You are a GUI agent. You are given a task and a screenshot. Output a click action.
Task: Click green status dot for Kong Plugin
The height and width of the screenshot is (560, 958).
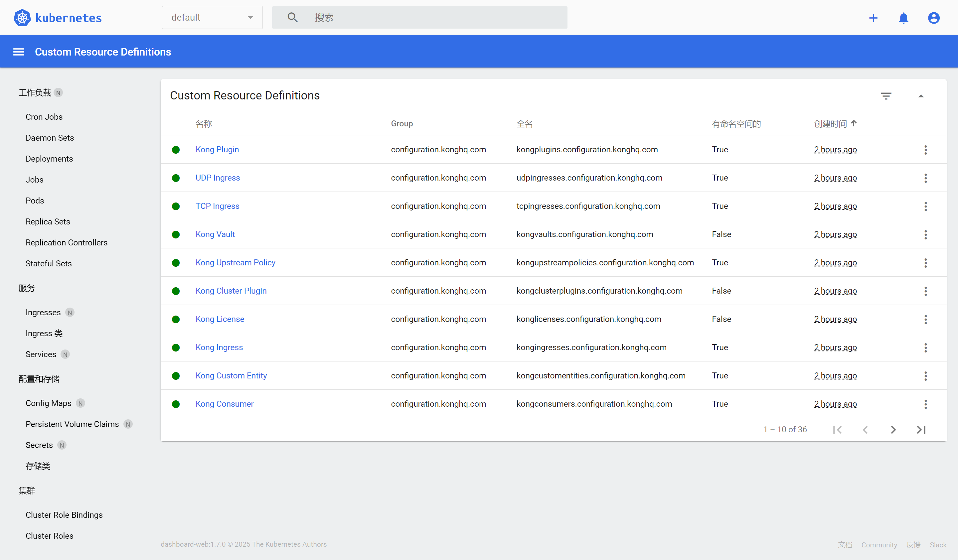click(176, 150)
